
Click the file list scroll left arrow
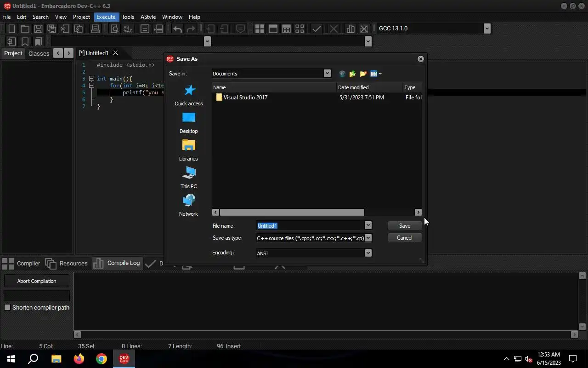[215, 212]
